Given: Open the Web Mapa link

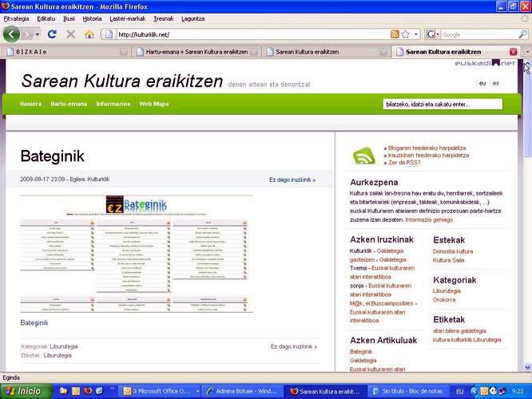Looking at the screenshot, I should point(154,104).
